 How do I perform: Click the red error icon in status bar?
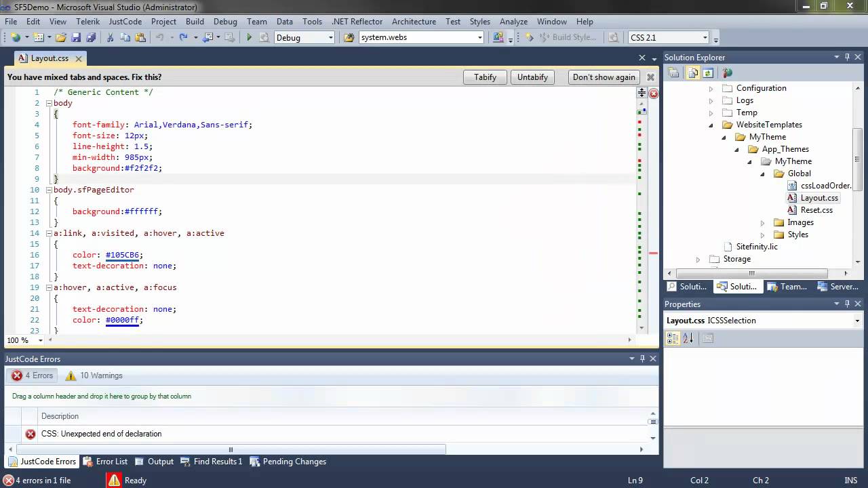click(9, 481)
